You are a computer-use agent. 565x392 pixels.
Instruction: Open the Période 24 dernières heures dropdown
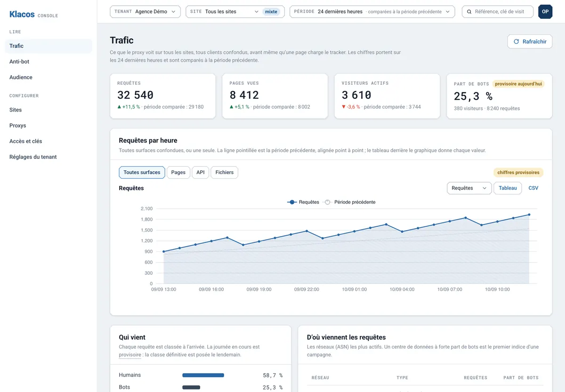372,12
